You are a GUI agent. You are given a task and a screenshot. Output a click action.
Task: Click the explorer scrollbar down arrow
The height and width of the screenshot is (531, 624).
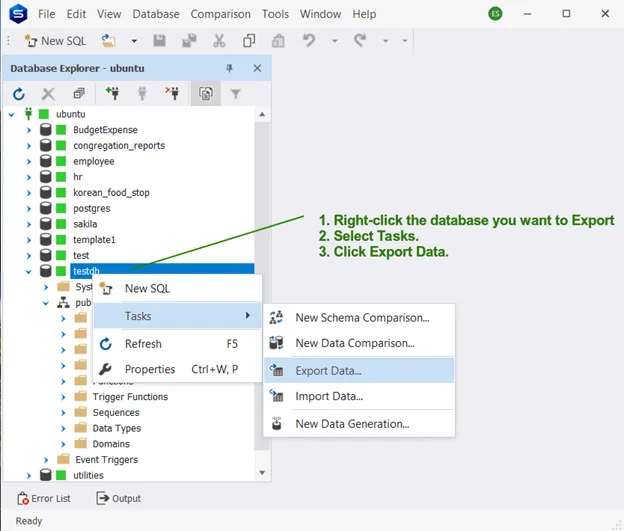[262, 473]
